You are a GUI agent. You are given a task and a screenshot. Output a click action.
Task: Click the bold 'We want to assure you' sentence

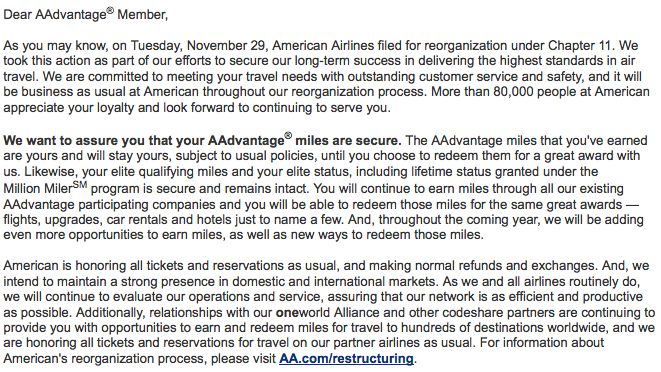[x=202, y=140]
